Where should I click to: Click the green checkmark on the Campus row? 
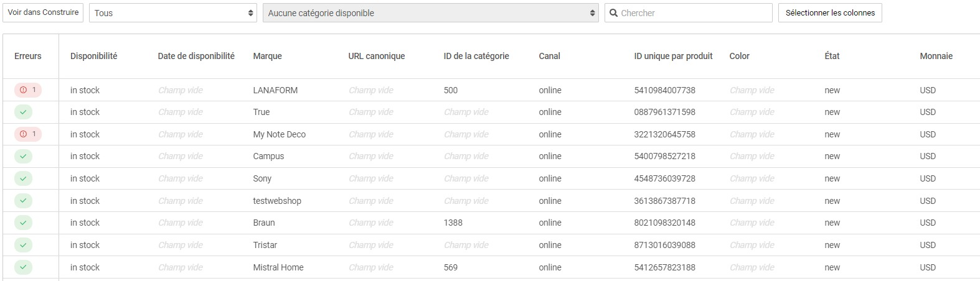[23, 157]
